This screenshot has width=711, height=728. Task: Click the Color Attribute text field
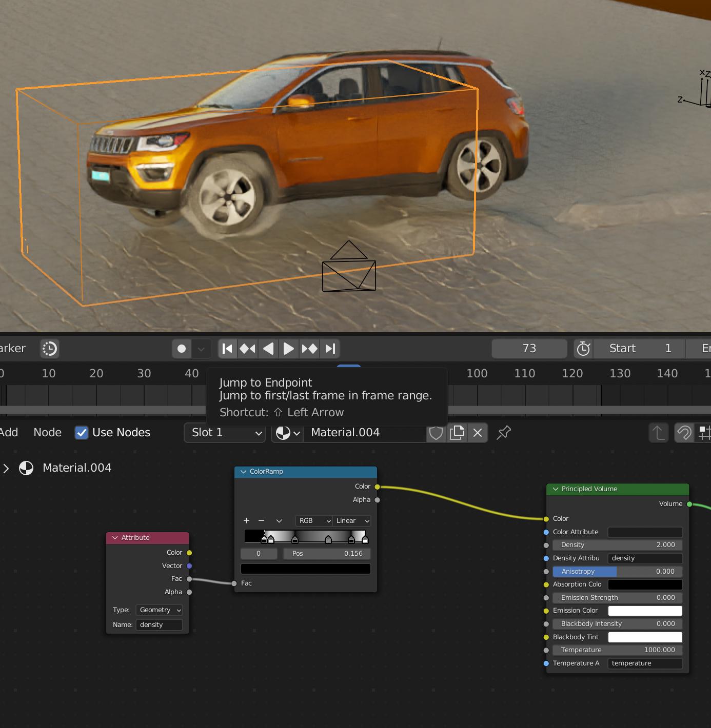645,532
